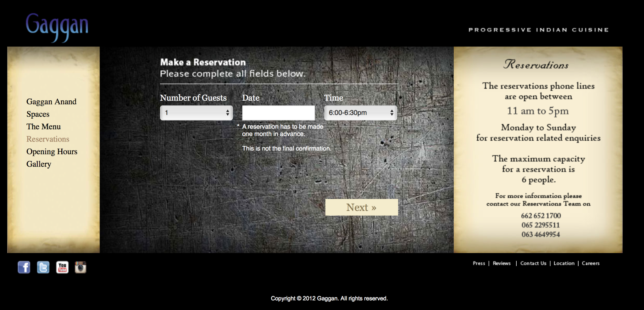Click the Location footer link

564,263
